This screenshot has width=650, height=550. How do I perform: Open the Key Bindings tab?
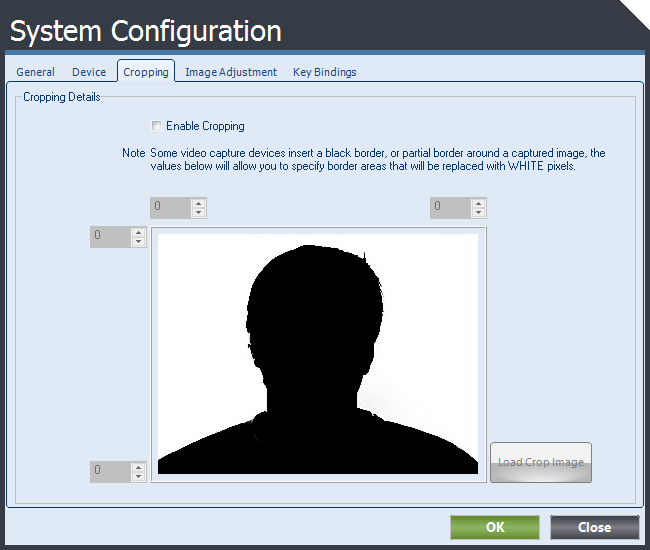325,72
